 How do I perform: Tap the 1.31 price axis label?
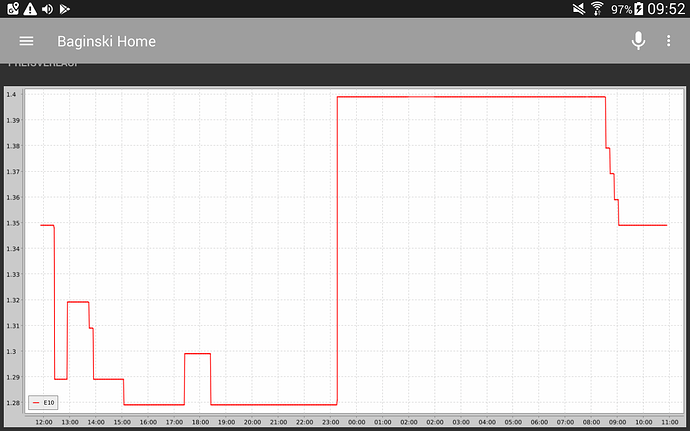[x=12, y=326]
